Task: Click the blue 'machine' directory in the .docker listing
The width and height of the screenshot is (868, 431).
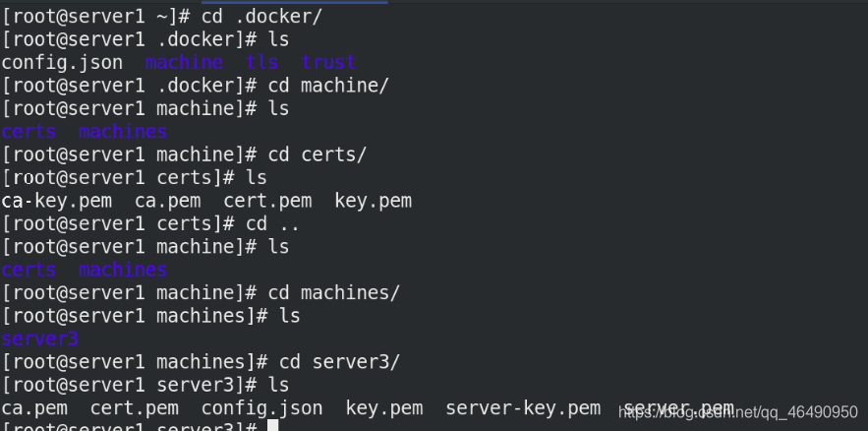Action: coord(184,63)
